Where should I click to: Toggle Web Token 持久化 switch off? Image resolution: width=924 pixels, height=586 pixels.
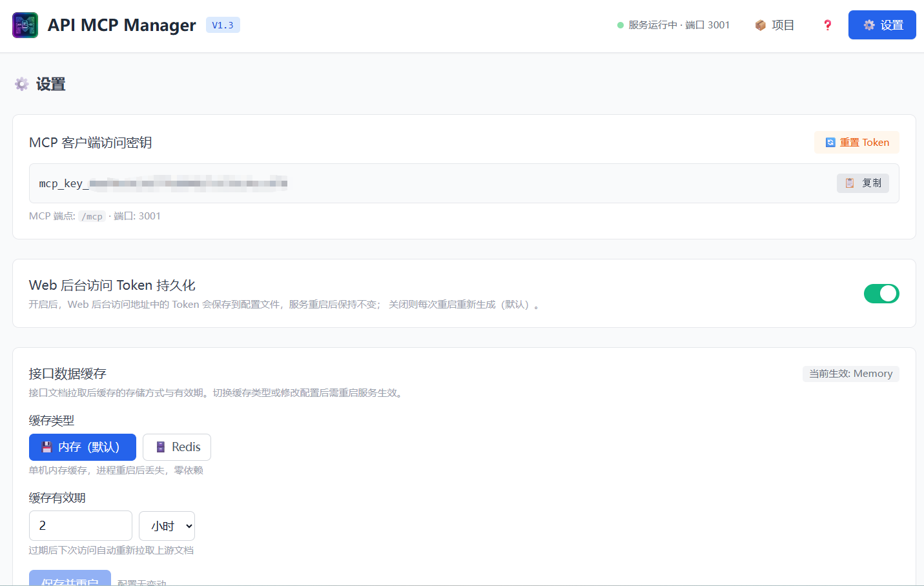[x=881, y=294]
